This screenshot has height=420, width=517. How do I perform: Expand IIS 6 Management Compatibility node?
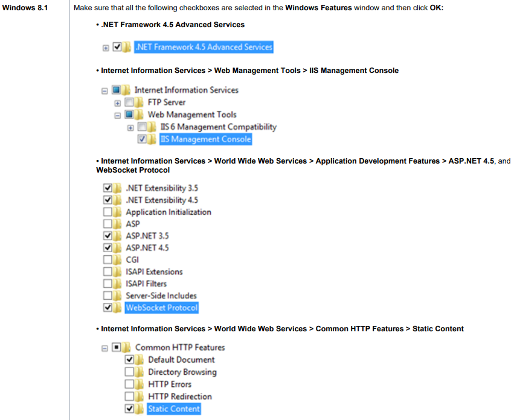tap(131, 127)
